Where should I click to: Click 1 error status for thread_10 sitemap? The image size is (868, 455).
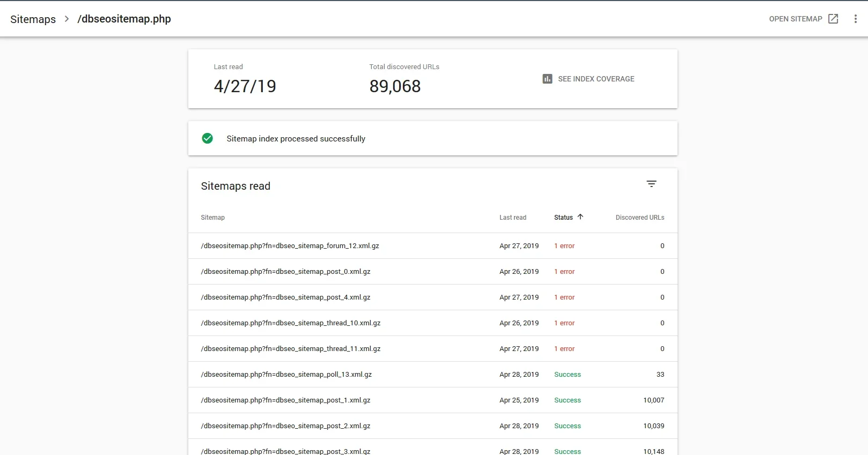(x=564, y=323)
